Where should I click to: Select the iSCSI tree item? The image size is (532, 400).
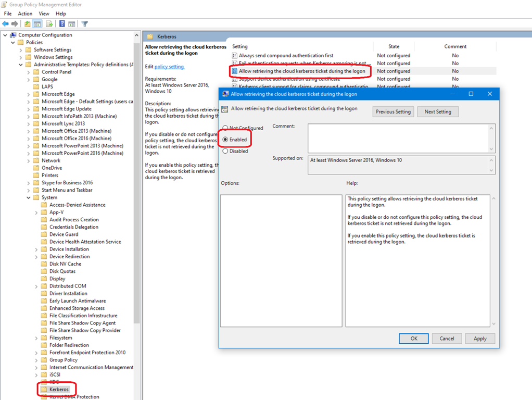point(55,374)
